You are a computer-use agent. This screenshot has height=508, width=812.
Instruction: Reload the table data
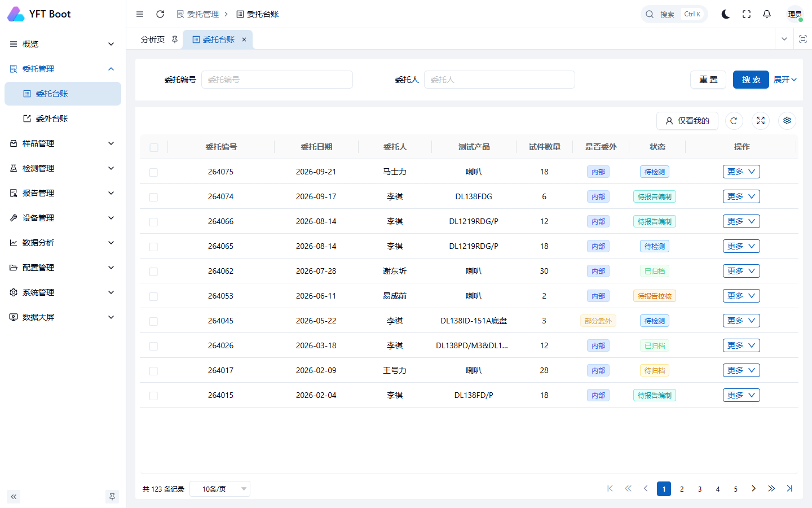click(x=734, y=121)
